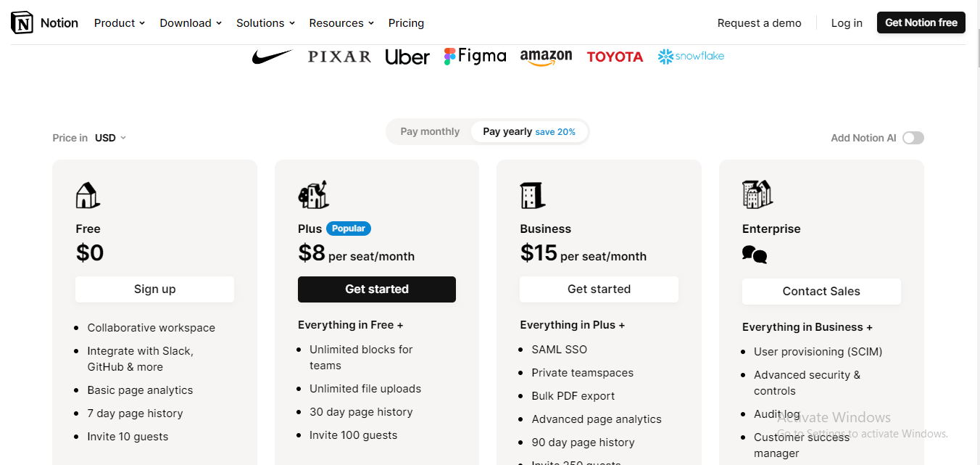This screenshot has height=465, width=980.
Task: Enable the Add Notion AI toggle
Action: tap(913, 138)
